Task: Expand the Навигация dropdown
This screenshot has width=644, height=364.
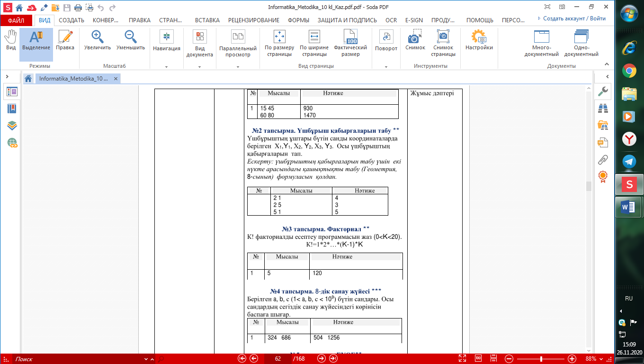Action: 167,67
